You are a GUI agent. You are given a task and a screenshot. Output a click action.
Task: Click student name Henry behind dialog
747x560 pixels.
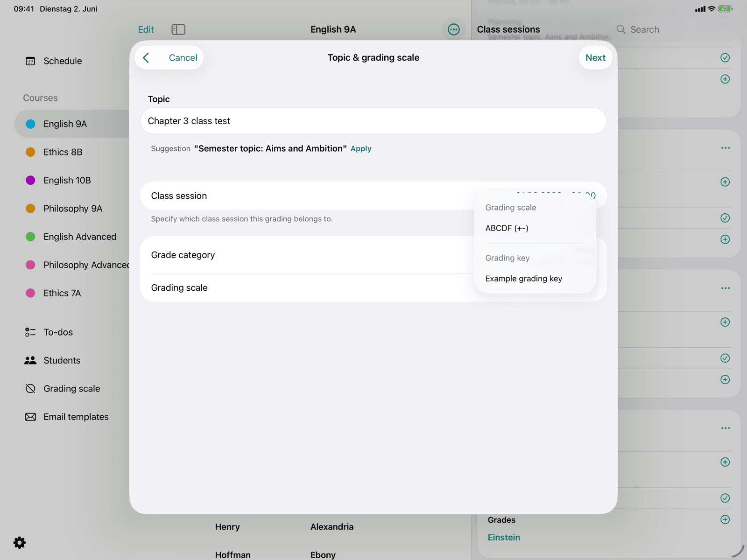227,527
